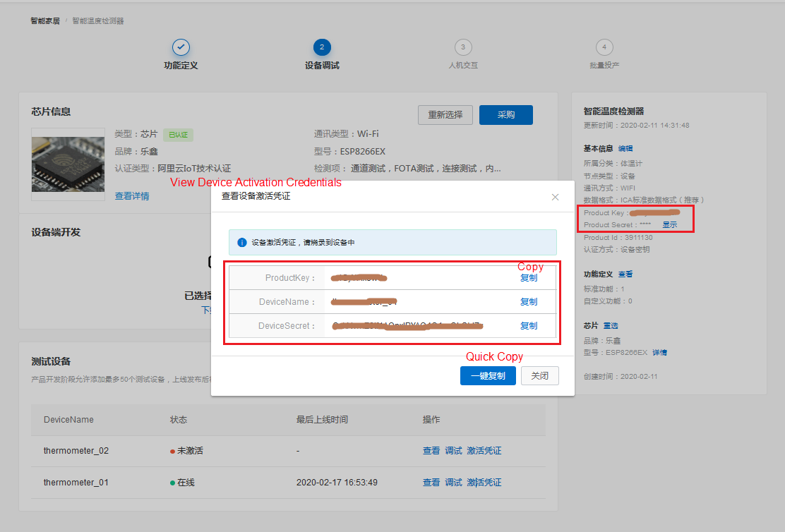Screen dimensions: 785x532
Task: Click the info icon in the dialog notice
Action: pos(242,243)
